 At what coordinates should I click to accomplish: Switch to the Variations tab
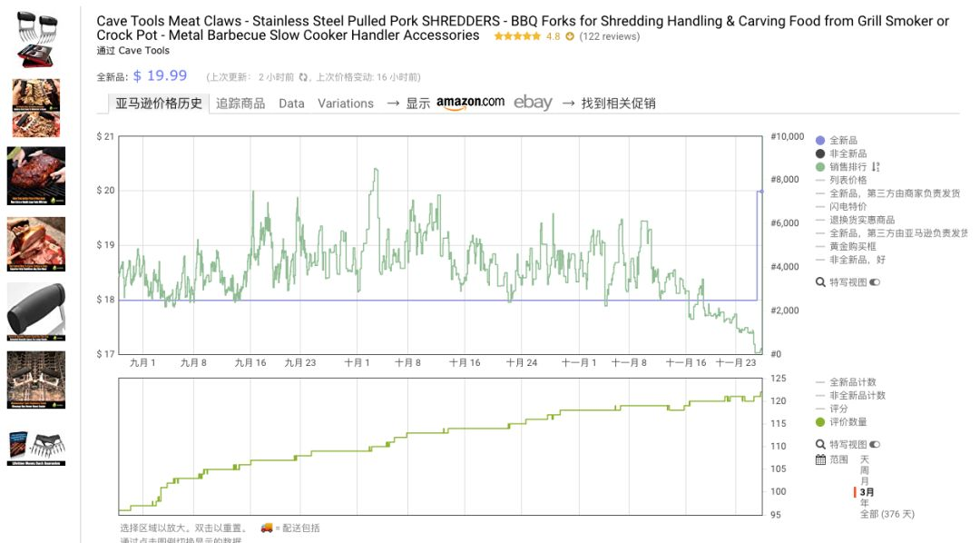pyautogui.click(x=346, y=104)
